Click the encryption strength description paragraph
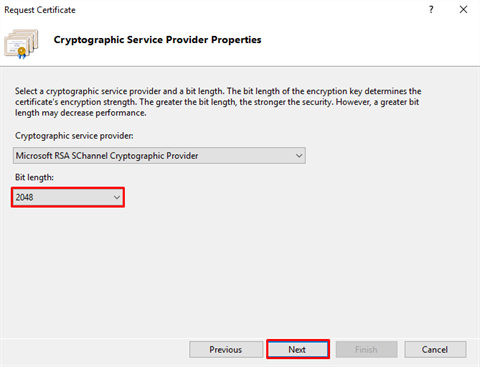 point(218,102)
